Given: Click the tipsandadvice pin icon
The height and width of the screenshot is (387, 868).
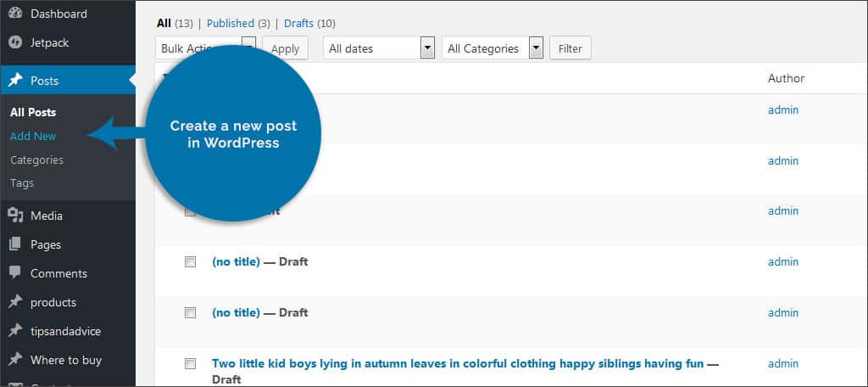Looking at the screenshot, I should click(15, 331).
